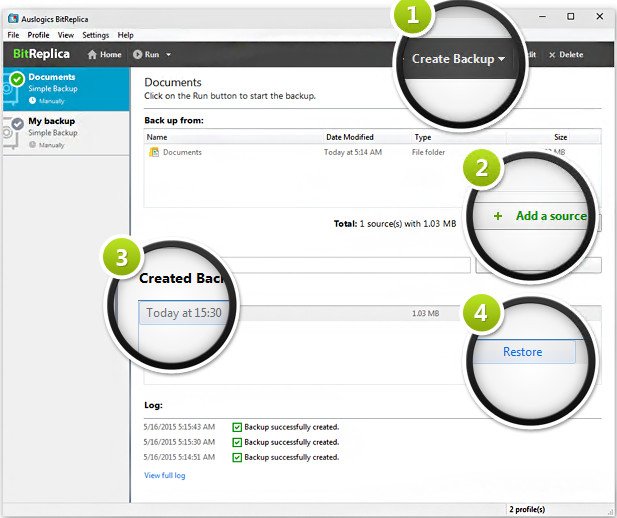Select log timestamp '5/16/2015 5:15:30 AM'
This screenshot has width=617, height=518.
179,442
